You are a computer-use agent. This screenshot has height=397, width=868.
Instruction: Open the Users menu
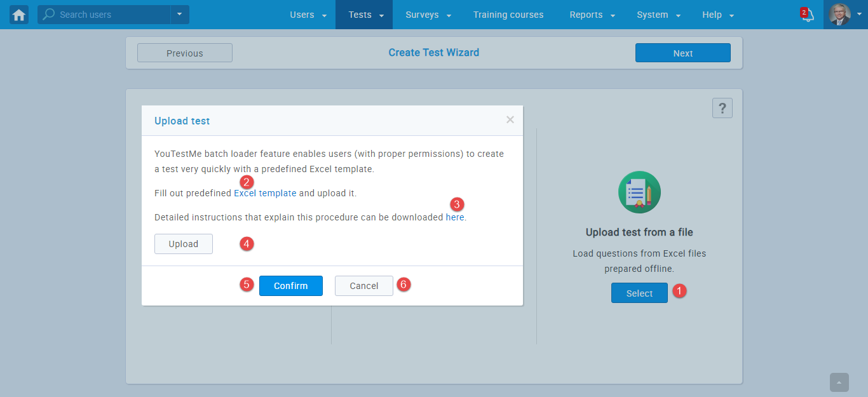tap(308, 15)
